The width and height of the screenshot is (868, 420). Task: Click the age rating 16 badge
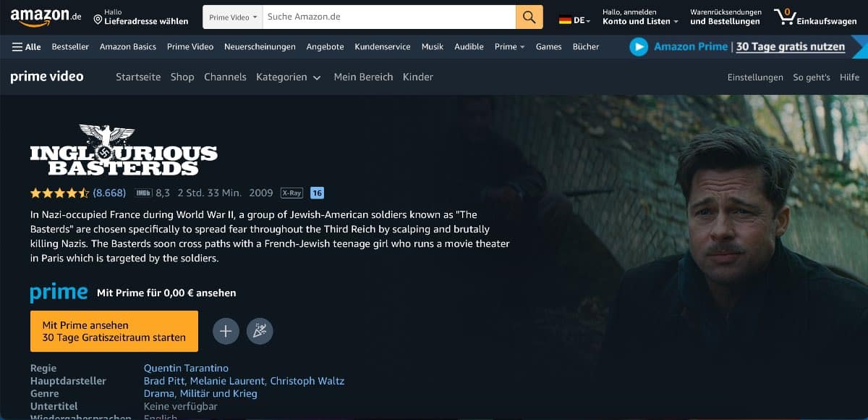[x=317, y=193]
